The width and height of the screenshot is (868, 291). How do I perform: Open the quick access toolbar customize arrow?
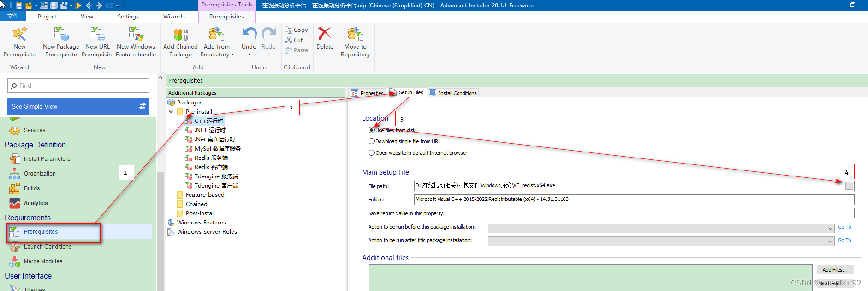[118, 6]
